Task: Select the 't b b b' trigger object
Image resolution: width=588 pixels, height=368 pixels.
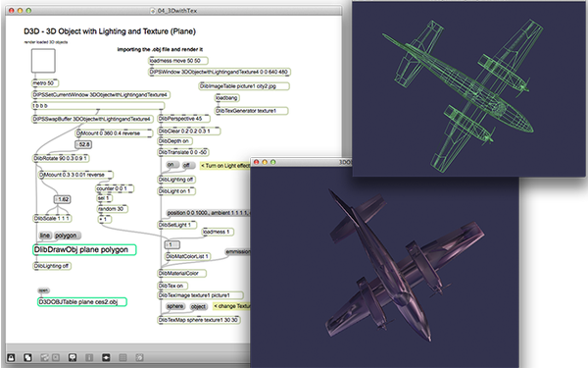Action: [x=98, y=106]
